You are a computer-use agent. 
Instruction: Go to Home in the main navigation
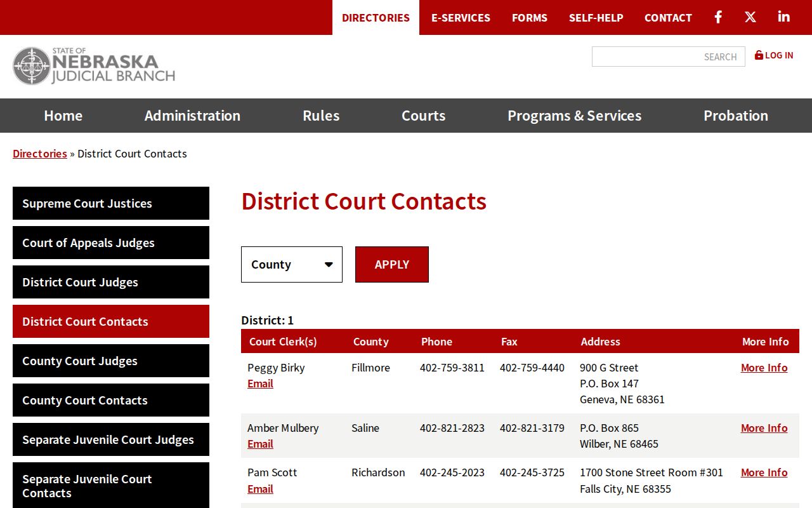click(63, 116)
